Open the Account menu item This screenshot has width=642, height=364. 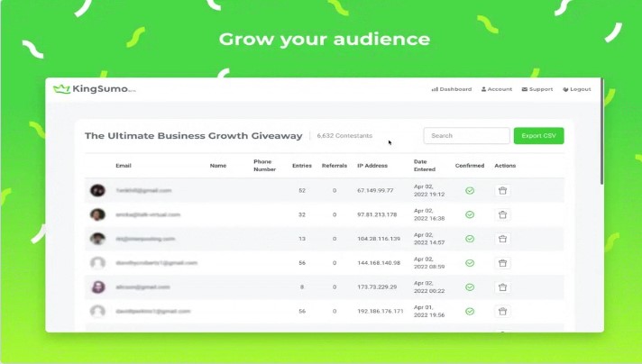[x=497, y=89]
